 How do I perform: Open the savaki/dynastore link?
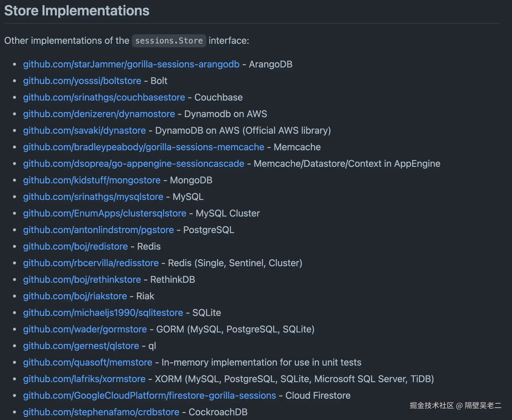[x=85, y=130]
